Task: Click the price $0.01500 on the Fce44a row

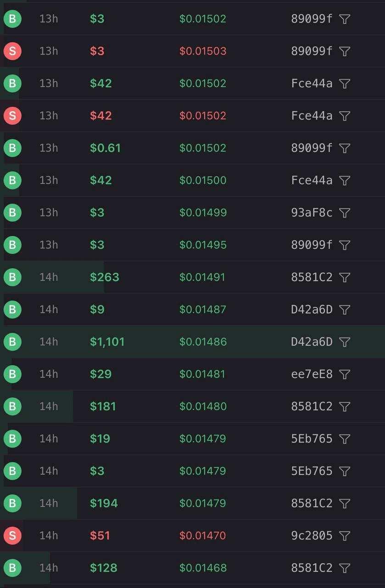Action: coord(203,181)
